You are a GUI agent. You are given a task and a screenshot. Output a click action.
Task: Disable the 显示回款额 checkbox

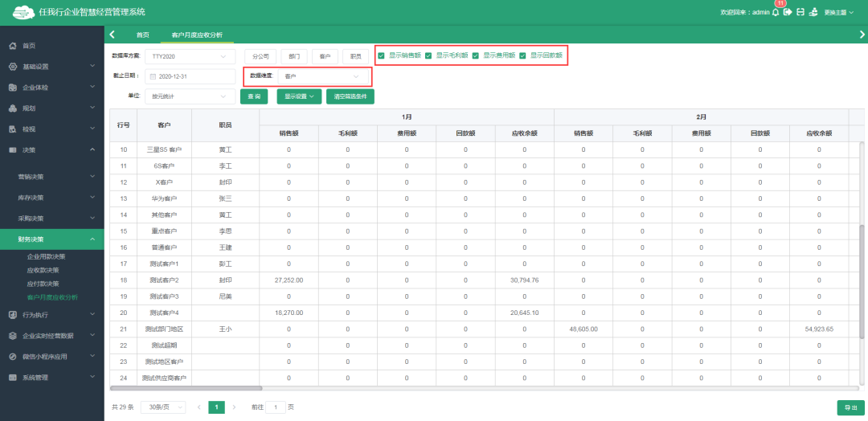[x=522, y=55]
